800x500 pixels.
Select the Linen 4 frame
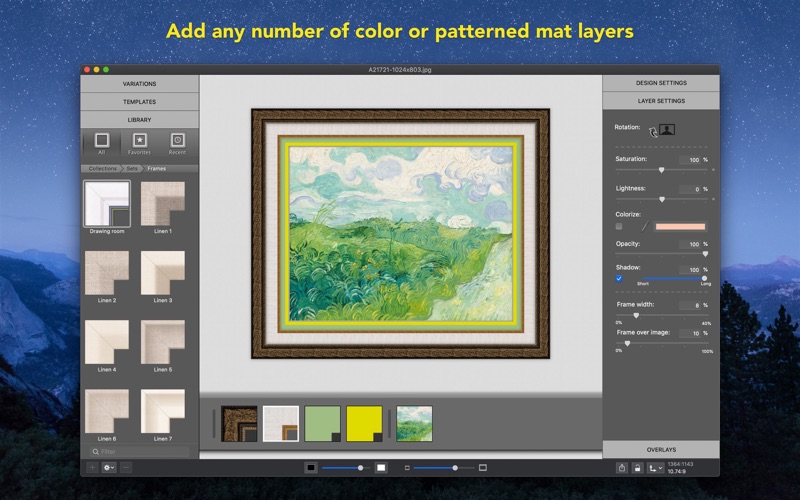pyautogui.click(x=107, y=342)
